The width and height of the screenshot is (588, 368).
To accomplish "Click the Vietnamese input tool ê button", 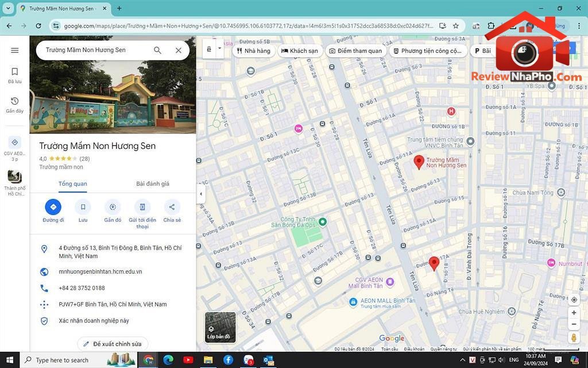I will (209, 49).
